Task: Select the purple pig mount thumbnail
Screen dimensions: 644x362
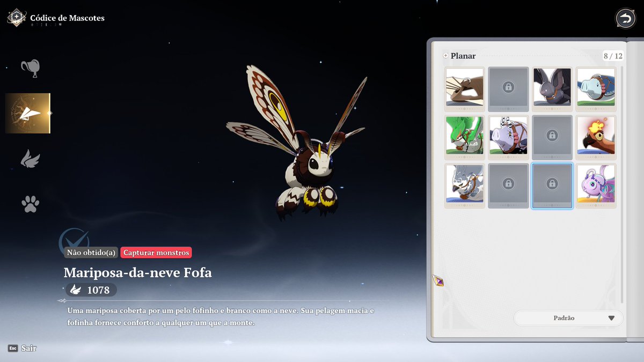Action: click(508, 137)
